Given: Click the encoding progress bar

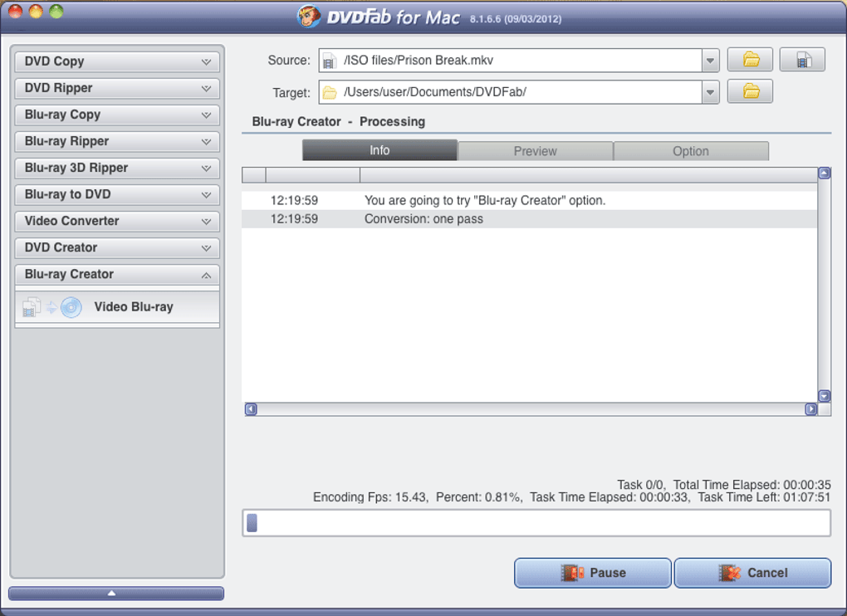Looking at the screenshot, I should [x=536, y=522].
